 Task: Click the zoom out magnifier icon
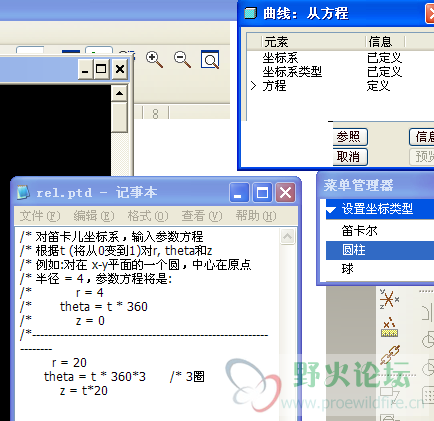[182, 60]
